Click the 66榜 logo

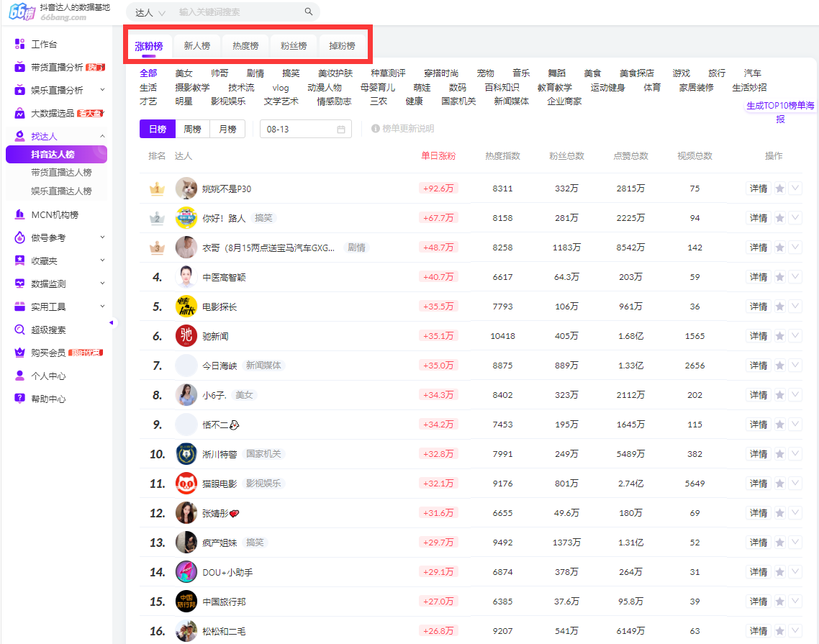[22, 12]
